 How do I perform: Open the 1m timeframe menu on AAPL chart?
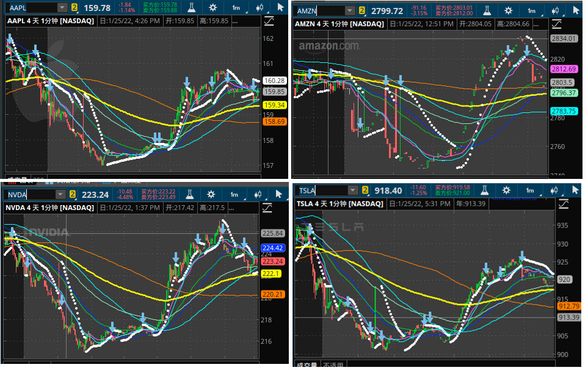[236, 7]
